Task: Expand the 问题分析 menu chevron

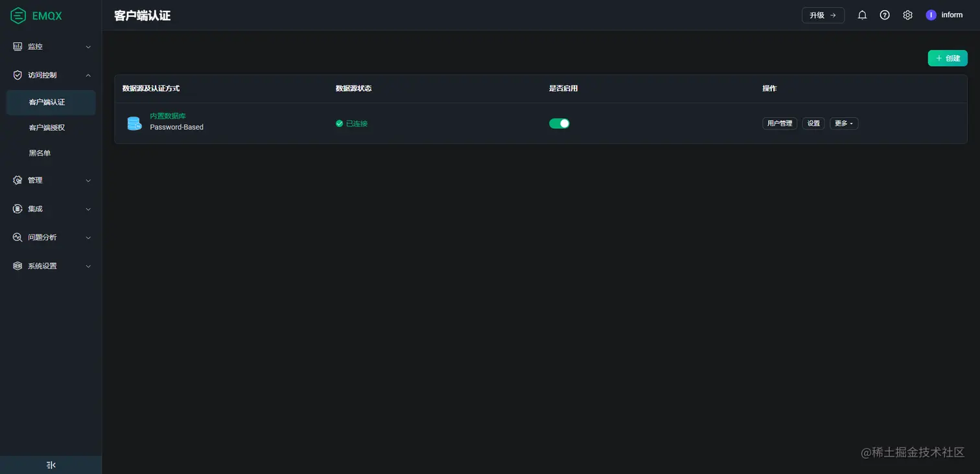Action: click(89, 237)
